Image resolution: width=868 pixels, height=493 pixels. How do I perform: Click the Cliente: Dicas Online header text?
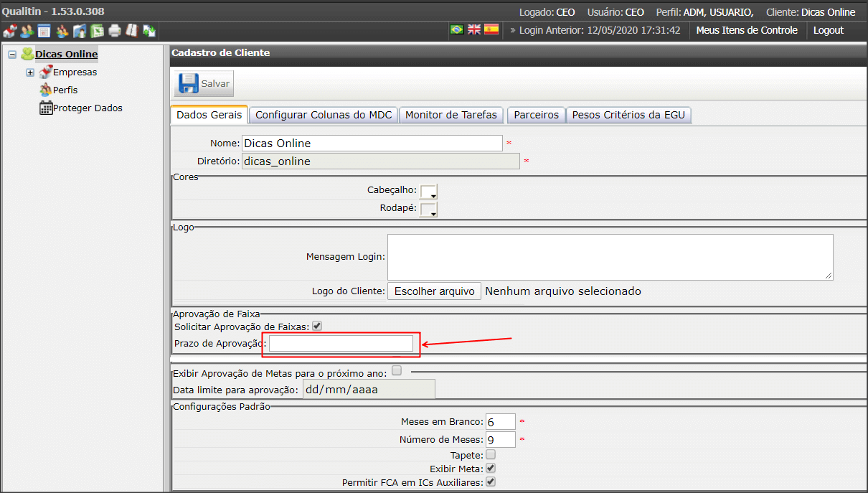(811, 12)
